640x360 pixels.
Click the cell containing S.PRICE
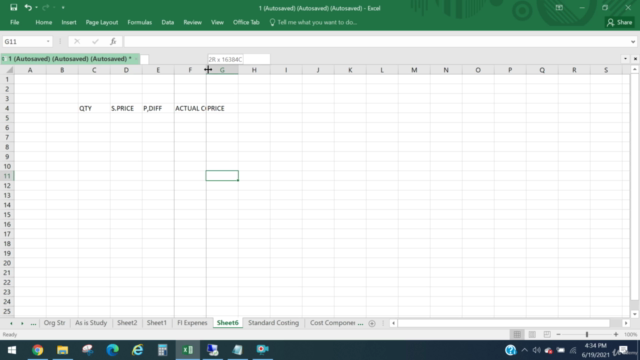126,109
